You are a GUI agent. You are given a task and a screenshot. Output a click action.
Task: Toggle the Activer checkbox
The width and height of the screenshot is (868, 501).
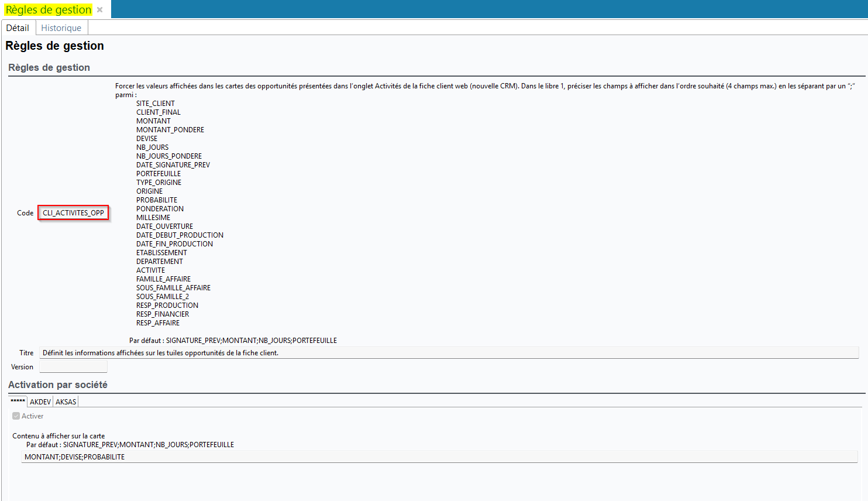pyautogui.click(x=16, y=416)
